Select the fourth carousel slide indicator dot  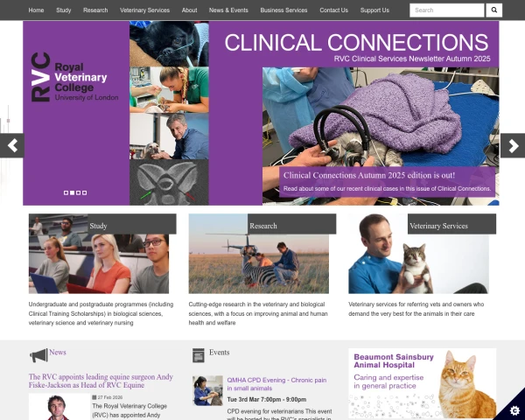pos(84,192)
